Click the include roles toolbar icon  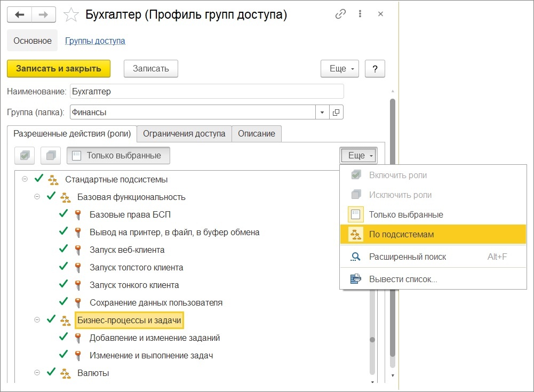[x=25, y=156]
